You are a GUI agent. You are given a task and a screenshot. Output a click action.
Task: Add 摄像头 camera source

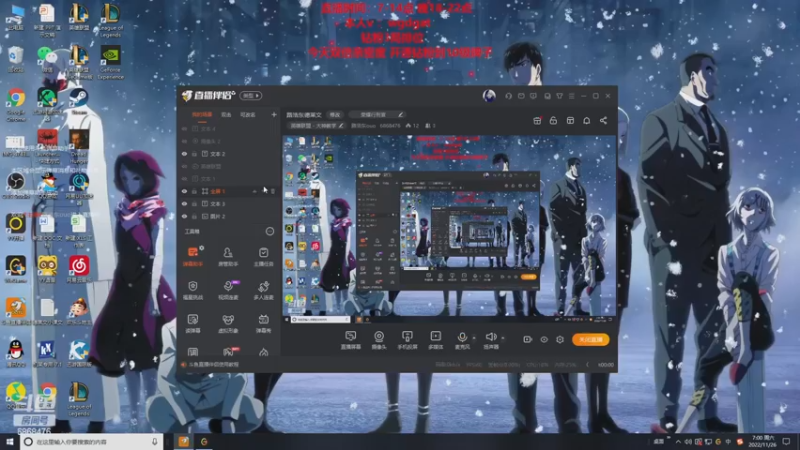coord(379,340)
